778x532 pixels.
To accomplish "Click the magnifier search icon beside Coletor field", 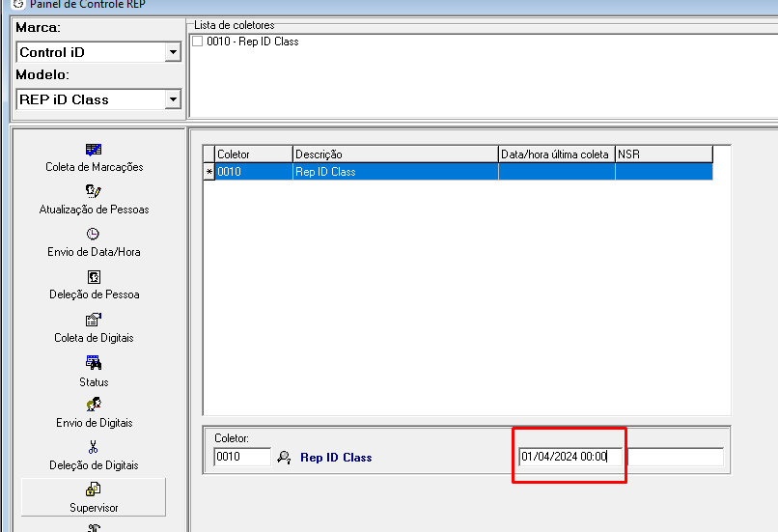I will click(x=284, y=458).
